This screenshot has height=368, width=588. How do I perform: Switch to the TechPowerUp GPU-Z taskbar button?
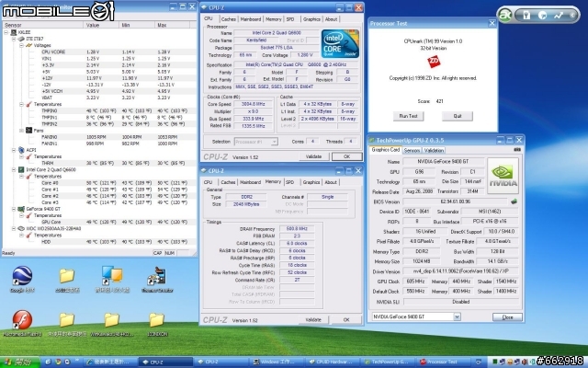click(389, 362)
